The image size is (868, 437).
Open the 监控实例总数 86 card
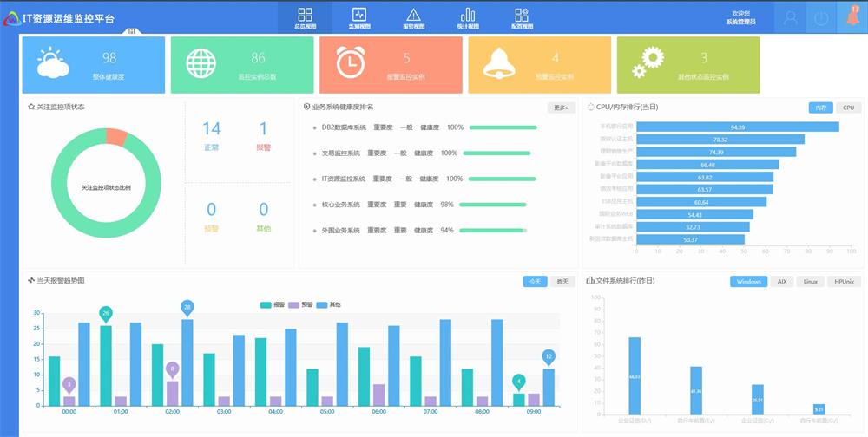pos(242,65)
